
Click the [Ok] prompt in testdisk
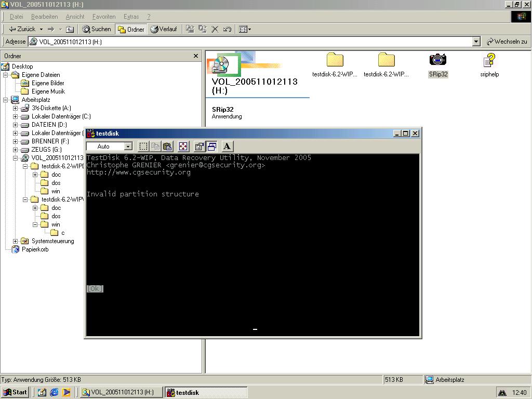point(95,288)
